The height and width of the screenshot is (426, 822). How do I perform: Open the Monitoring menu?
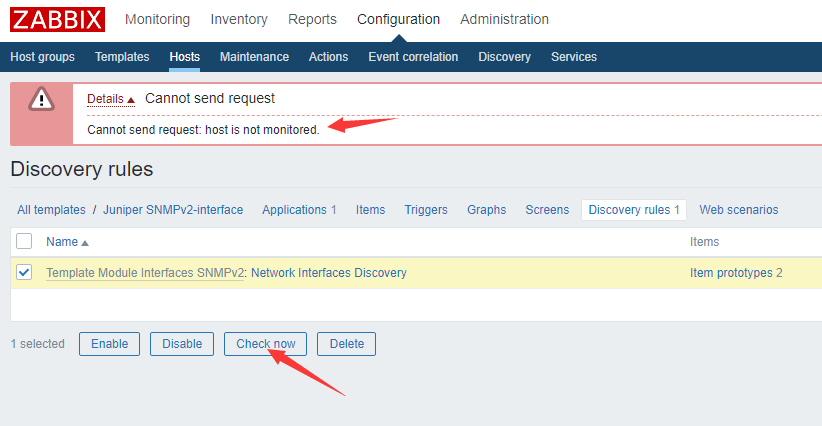[x=157, y=19]
